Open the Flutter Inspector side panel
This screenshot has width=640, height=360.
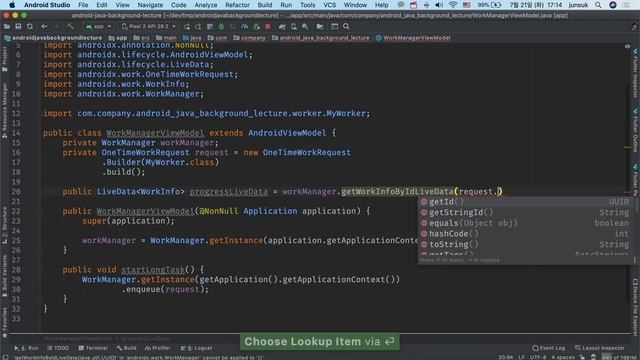tap(636, 73)
